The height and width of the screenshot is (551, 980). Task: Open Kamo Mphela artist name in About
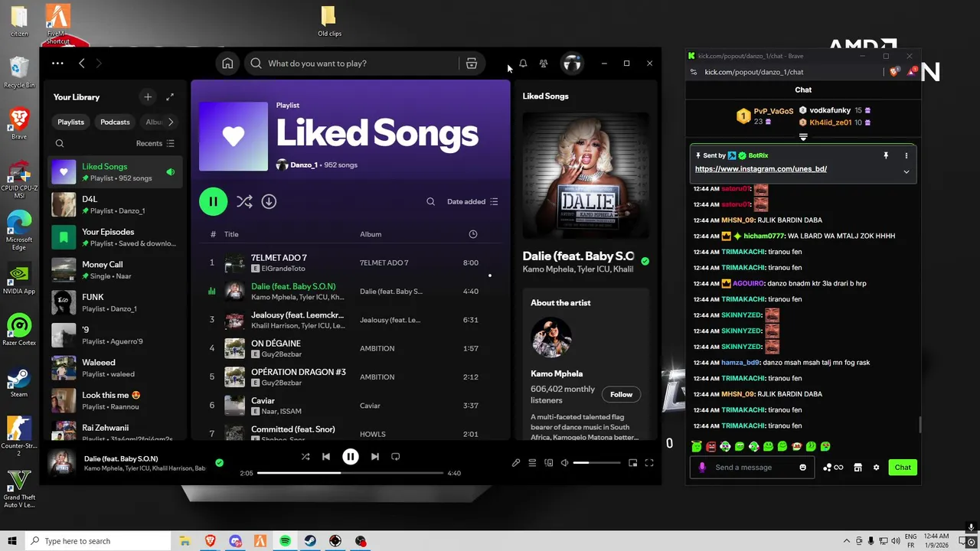tap(557, 373)
